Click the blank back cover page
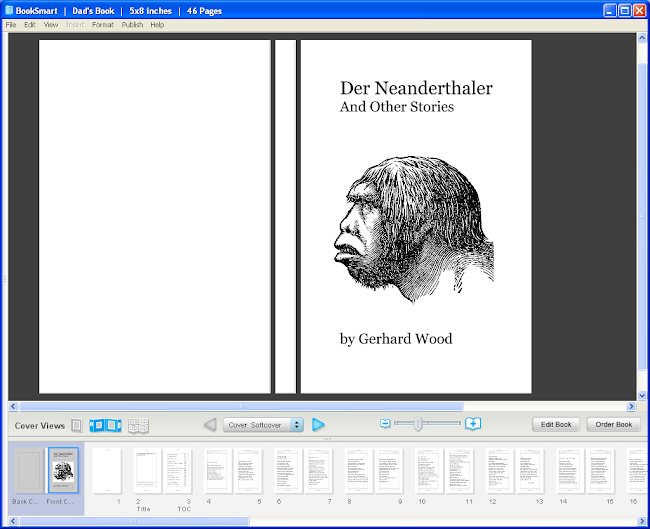This screenshot has width=650, height=529. pyautogui.click(x=155, y=216)
